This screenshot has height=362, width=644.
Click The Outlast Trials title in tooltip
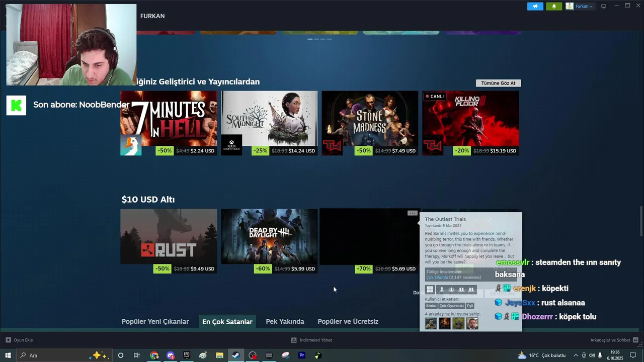(445, 219)
